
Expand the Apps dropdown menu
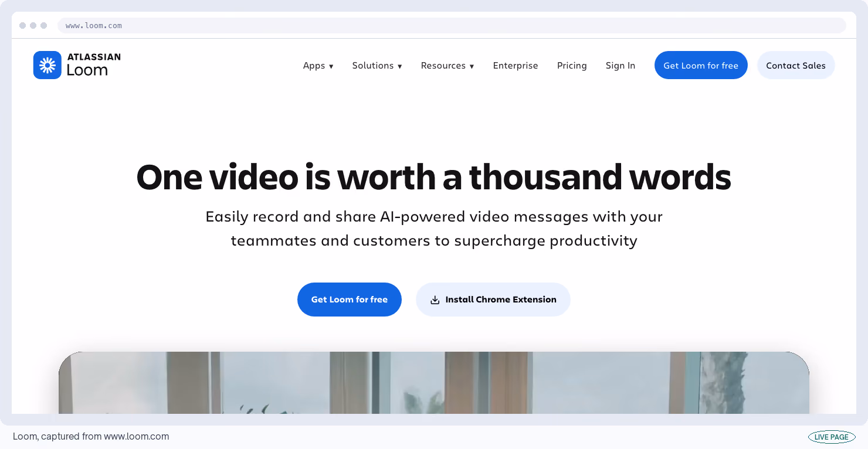318,66
